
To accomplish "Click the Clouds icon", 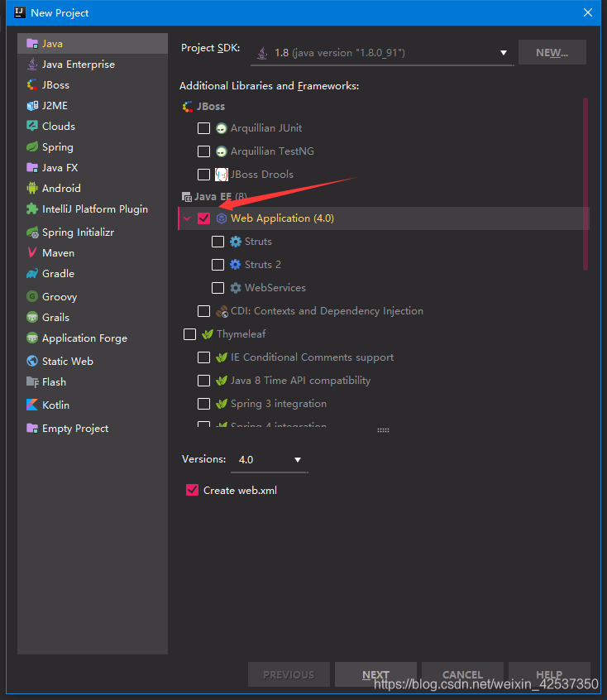I will (32, 126).
